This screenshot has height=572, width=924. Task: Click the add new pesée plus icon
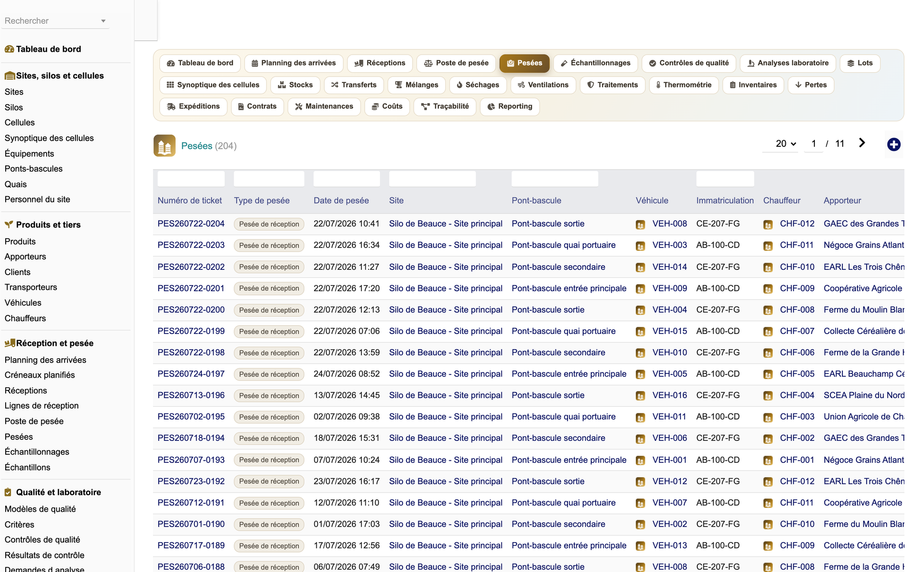coord(894,144)
